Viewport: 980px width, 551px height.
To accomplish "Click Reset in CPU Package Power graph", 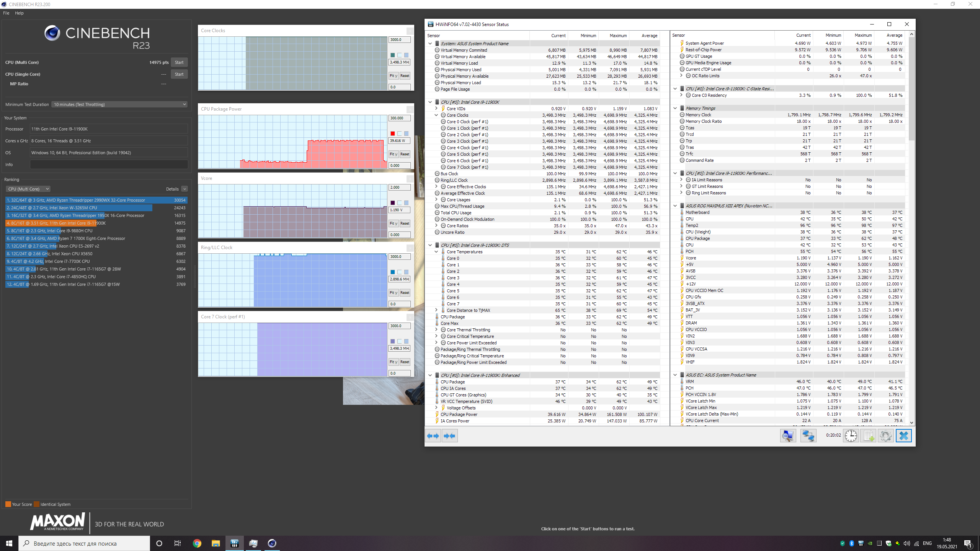I will pos(405,154).
